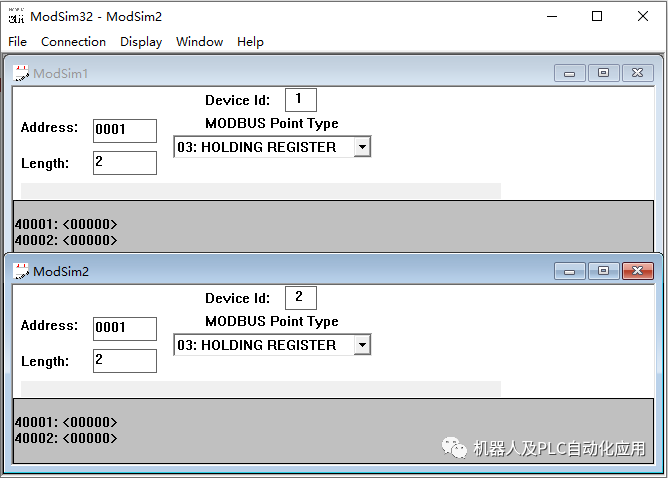Click the Length field in ModSim1
The image size is (668, 478).
tap(125, 163)
